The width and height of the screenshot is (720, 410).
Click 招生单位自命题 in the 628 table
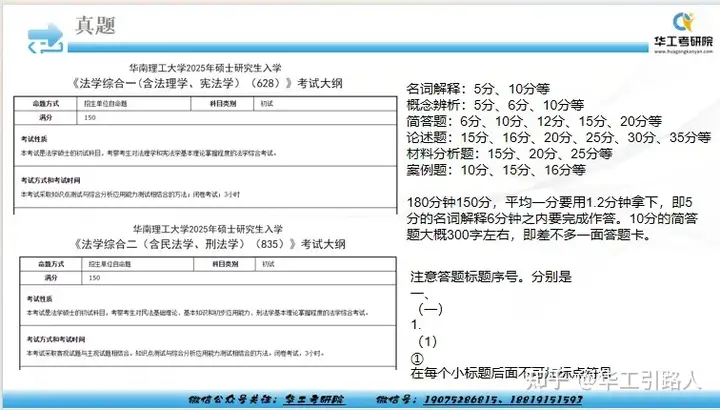point(105,104)
